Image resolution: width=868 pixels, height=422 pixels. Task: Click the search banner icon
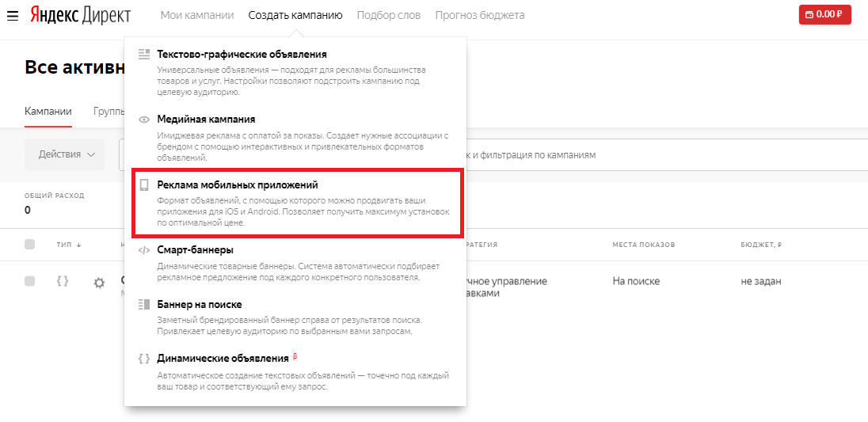coord(144,304)
